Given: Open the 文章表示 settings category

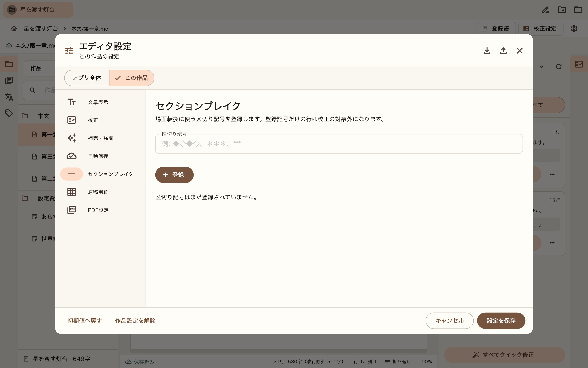Looking at the screenshot, I should point(100,102).
